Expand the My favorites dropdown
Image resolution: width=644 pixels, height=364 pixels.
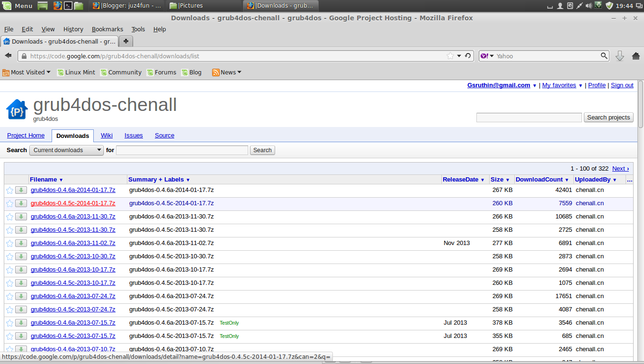(581, 86)
